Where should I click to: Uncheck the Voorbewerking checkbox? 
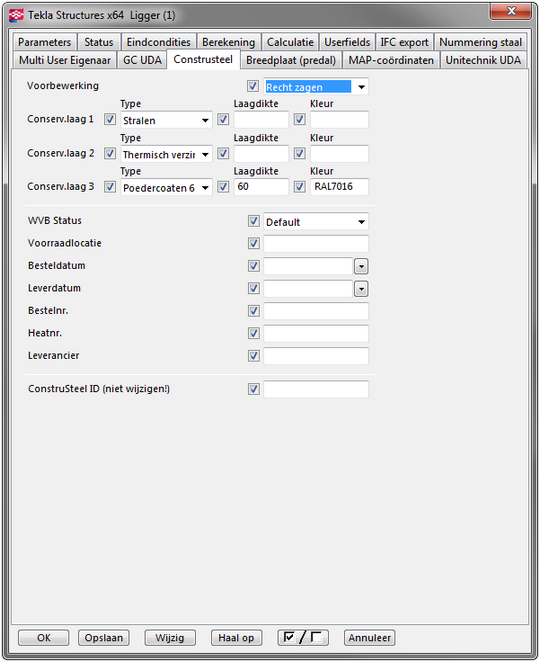pos(253,86)
